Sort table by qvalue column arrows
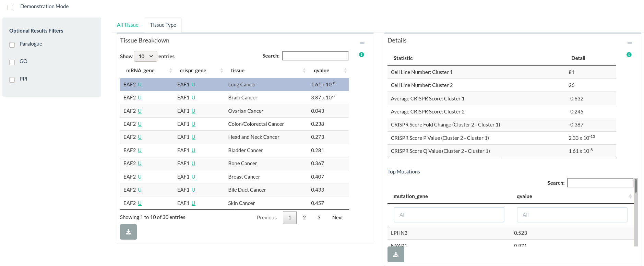Image resolution: width=644 pixels, height=266 pixels. click(x=345, y=71)
